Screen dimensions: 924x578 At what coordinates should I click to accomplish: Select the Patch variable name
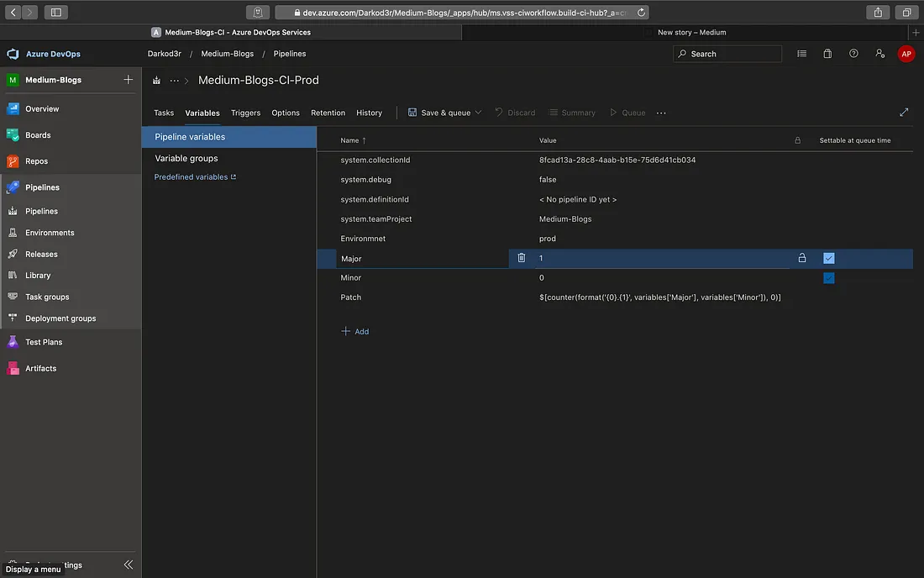(350, 297)
